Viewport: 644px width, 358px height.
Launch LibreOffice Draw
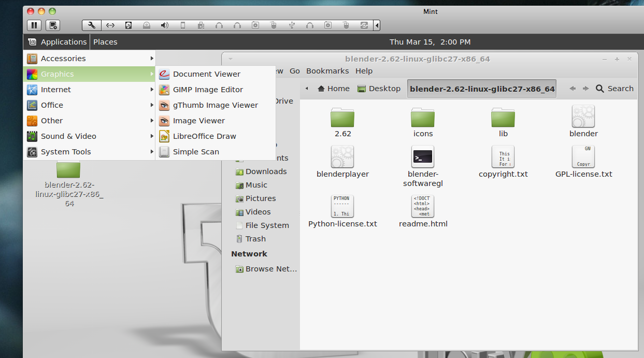[216, 136]
